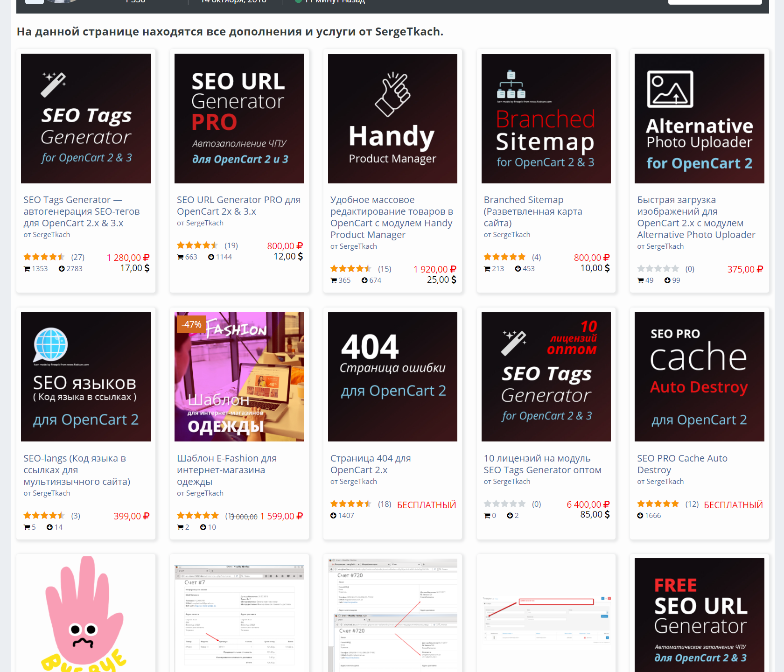Click download icon beside 1407 under 404 page

click(333, 516)
